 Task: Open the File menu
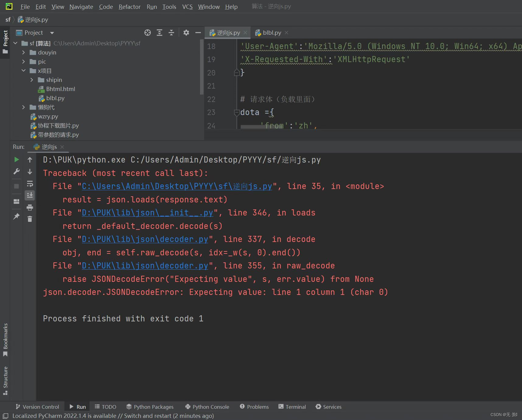pos(25,7)
